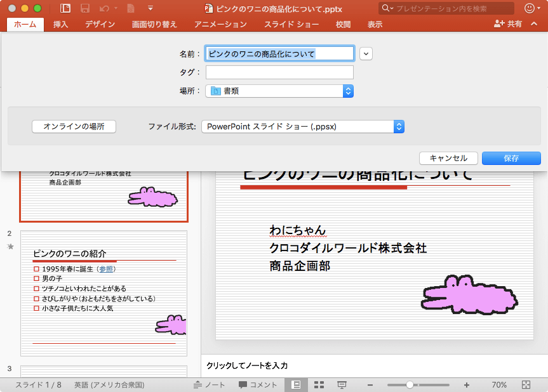This screenshot has height=392, width=548.
Task: Click the キャンセル button
Action: pos(448,158)
